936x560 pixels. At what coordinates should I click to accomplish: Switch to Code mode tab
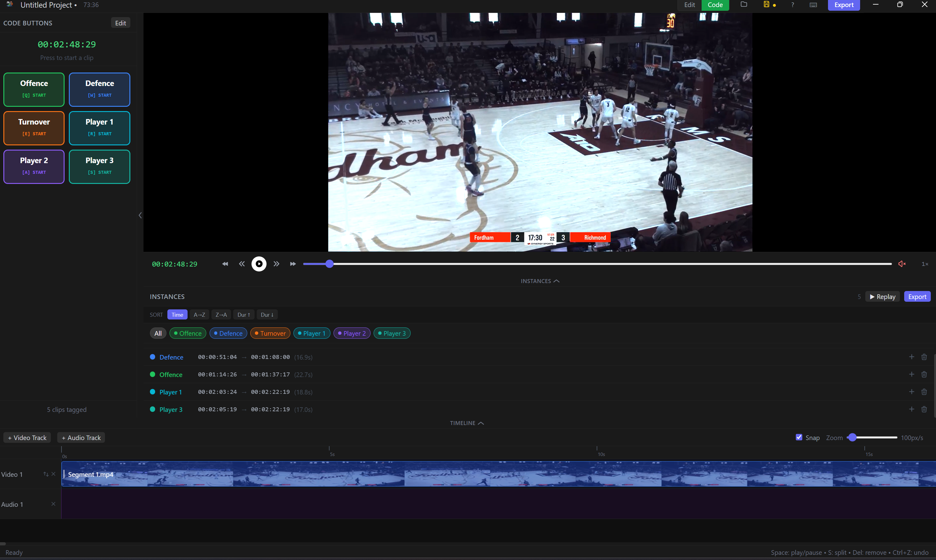(x=715, y=5)
